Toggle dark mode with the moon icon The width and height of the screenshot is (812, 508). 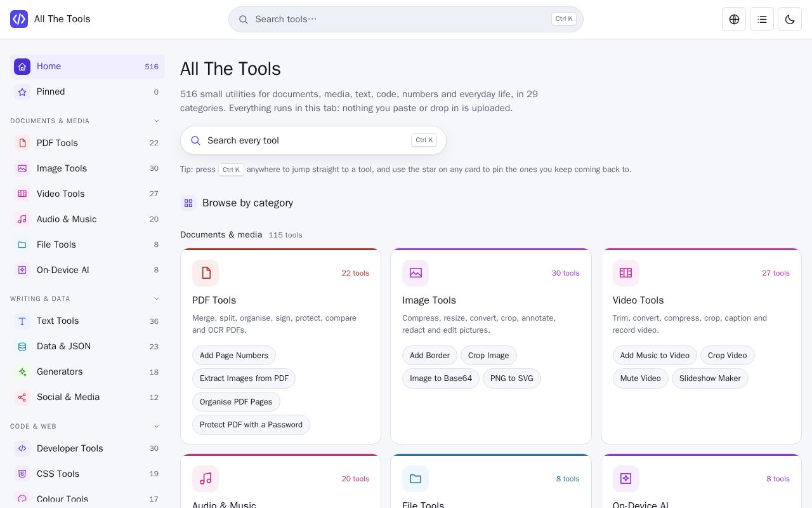(790, 19)
